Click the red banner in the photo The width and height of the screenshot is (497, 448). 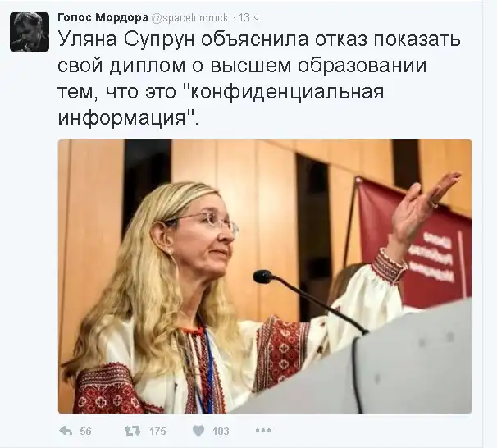click(x=413, y=243)
